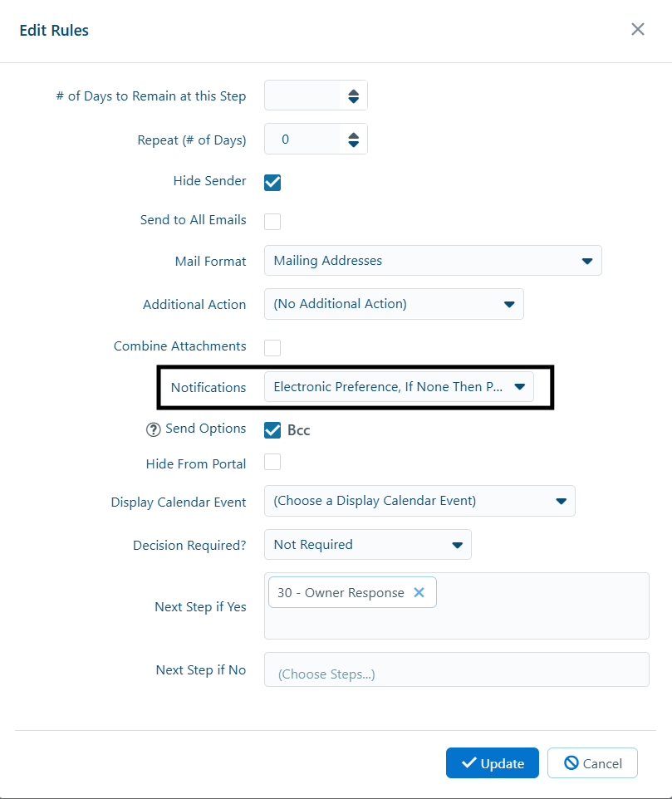
Task: Click the Cancel button
Action: (592, 762)
